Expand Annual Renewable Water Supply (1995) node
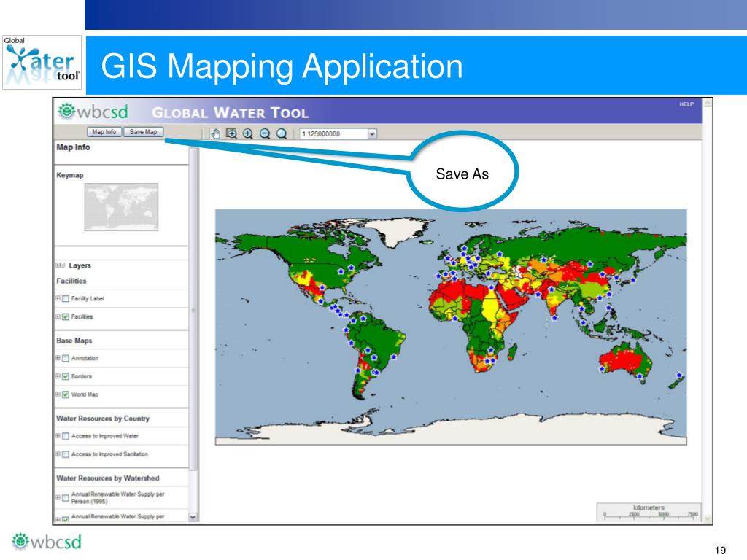 pos(58,497)
